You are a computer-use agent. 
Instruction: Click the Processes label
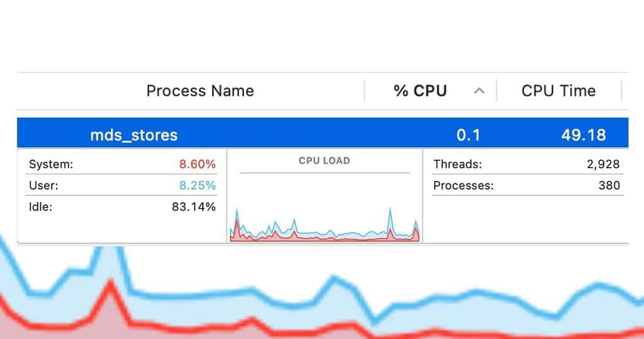[464, 185]
